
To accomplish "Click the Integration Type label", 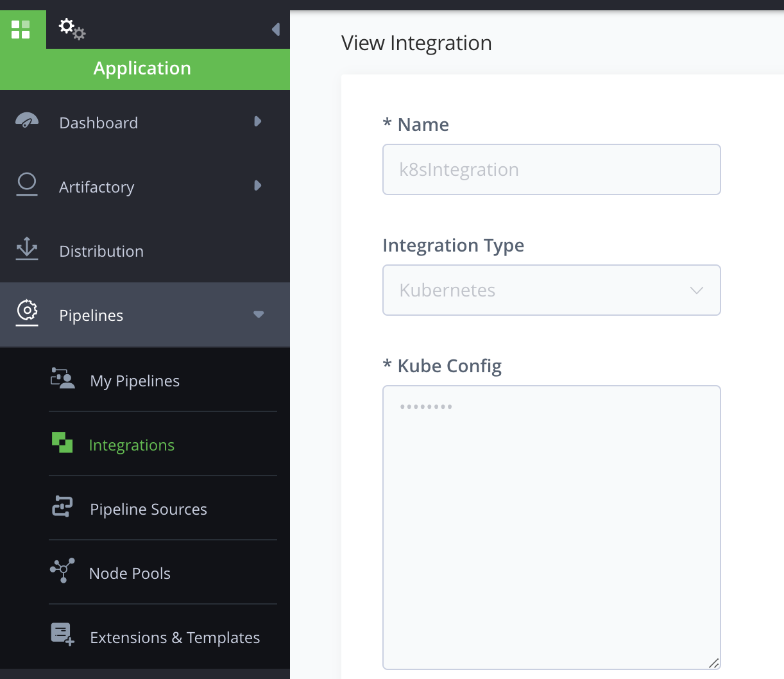I will click(x=453, y=245).
